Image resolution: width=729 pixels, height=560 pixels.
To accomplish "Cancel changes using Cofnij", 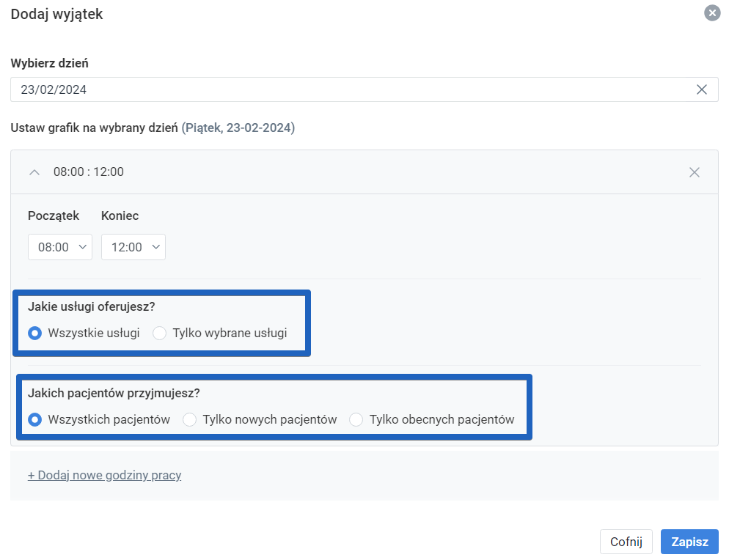I will pyautogui.click(x=626, y=542).
